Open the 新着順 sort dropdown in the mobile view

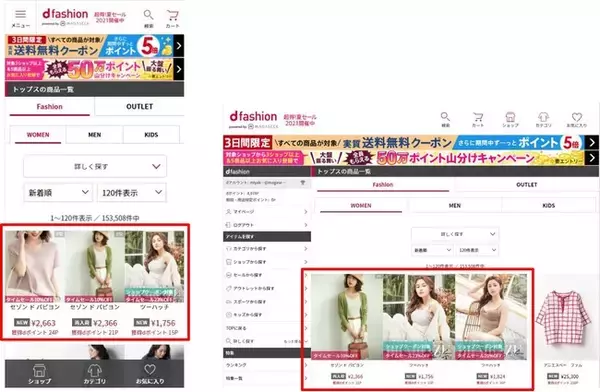(59, 193)
